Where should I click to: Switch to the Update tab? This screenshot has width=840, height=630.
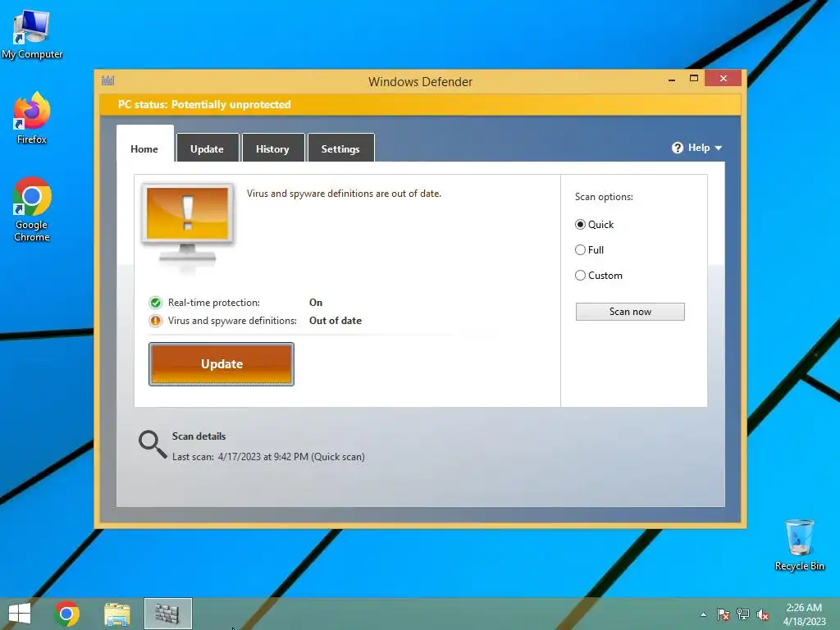click(208, 149)
